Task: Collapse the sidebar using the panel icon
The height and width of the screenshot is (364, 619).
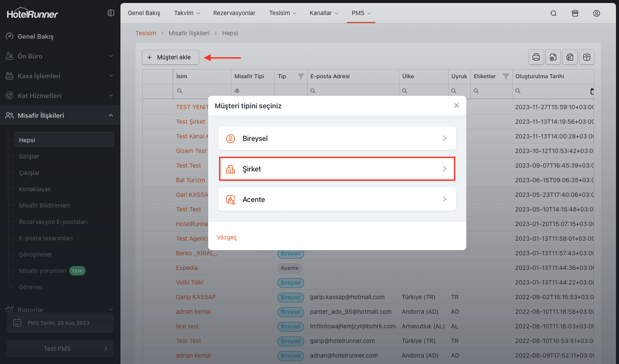Action: pyautogui.click(x=111, y=13)
